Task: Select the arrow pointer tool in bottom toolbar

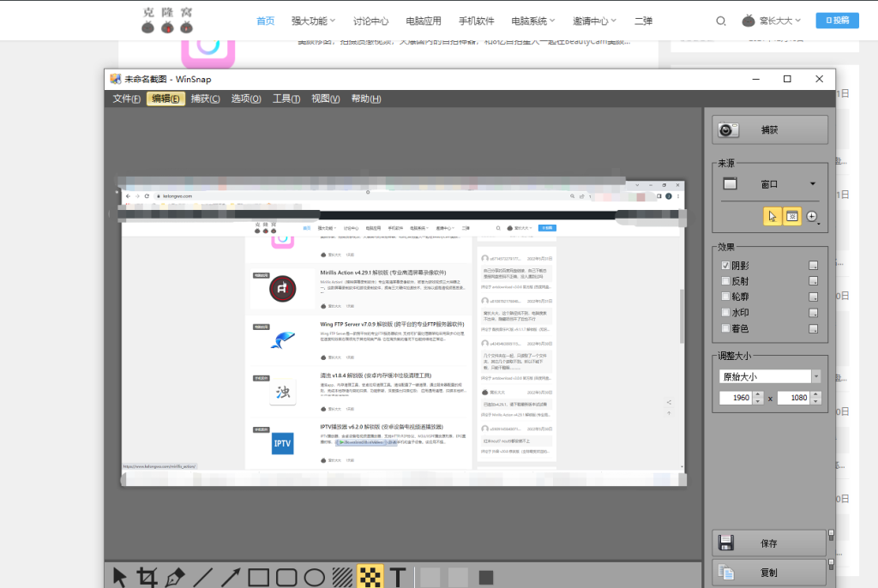Action: (119, 577)
